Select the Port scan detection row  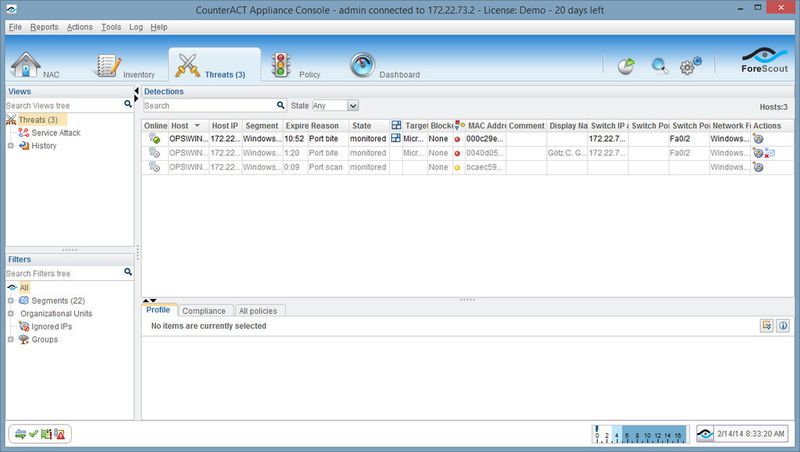[467, 167]
